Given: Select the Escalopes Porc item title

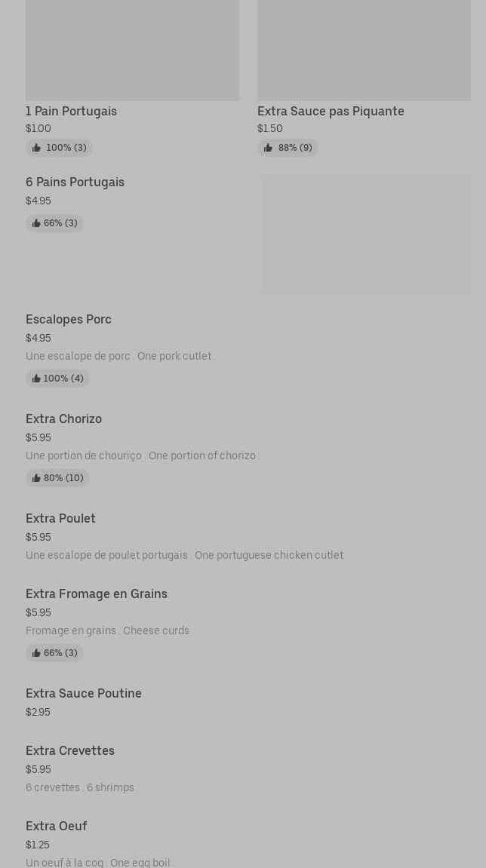Looking at the screenshot, I should click(x=69, y=320).
